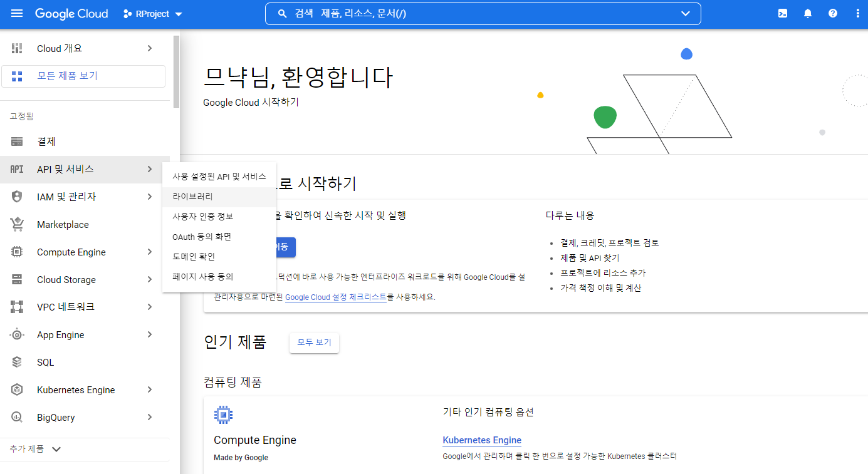Click the App Engine icon
This screenshot has width=868, height=474.
(17, 334)
